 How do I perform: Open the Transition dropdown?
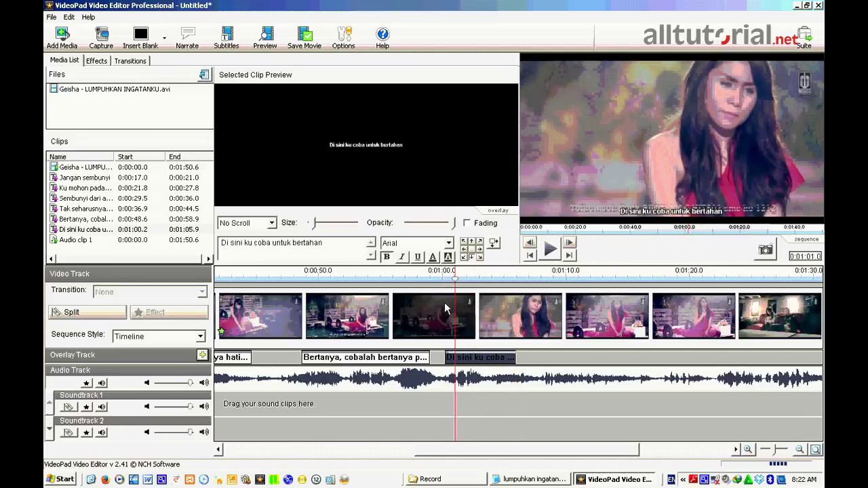tap(150, 291)
